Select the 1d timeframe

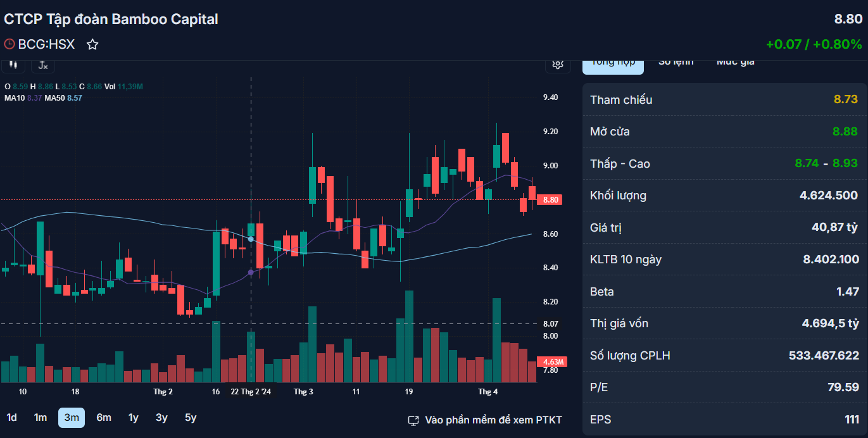[11, 418]
